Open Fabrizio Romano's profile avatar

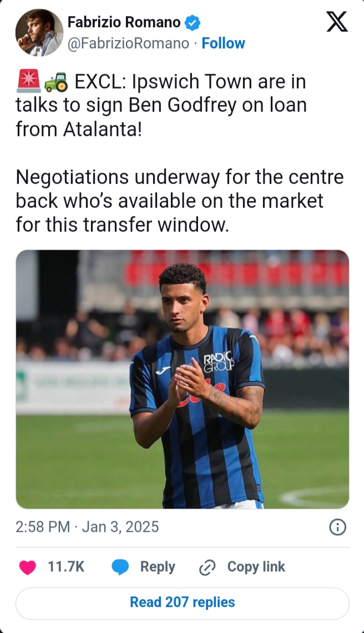point(39,32)
